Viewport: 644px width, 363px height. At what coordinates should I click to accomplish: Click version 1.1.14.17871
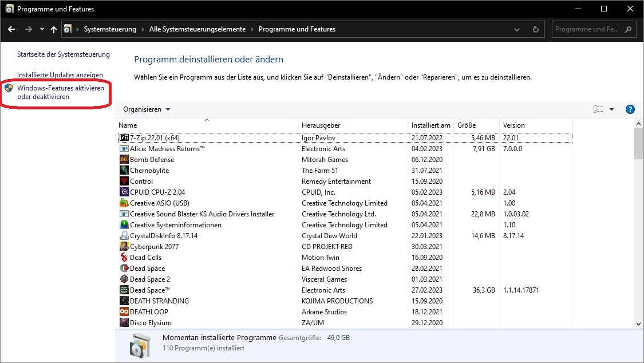pos(521,290)
